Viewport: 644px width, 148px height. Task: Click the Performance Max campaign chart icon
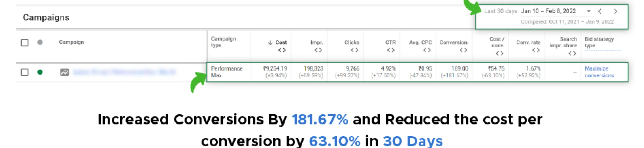tap(64, 72)
